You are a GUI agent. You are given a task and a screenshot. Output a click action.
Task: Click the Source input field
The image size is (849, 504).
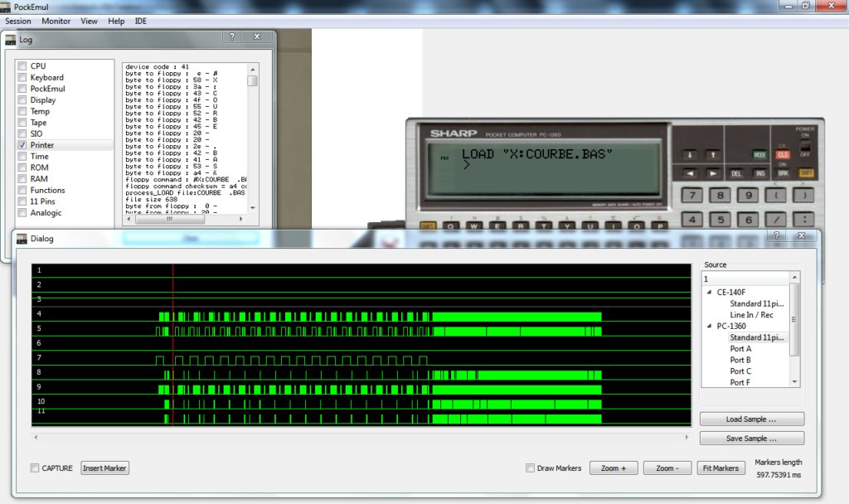point(746,279)
